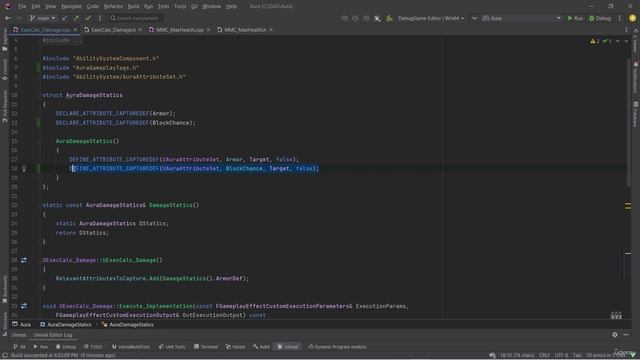The image size is (640, 360).
Task: Switch to MMC_MaxHealth.h tab
Action: click(245, 30)
